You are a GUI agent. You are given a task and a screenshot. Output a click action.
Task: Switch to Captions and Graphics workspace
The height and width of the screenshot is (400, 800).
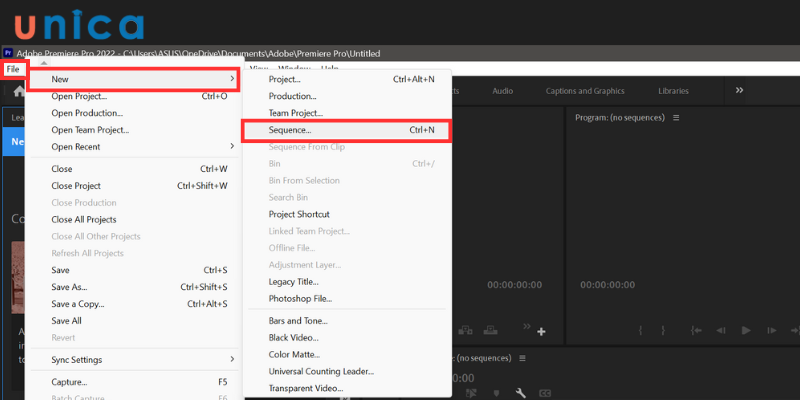(x=585, y=91)
